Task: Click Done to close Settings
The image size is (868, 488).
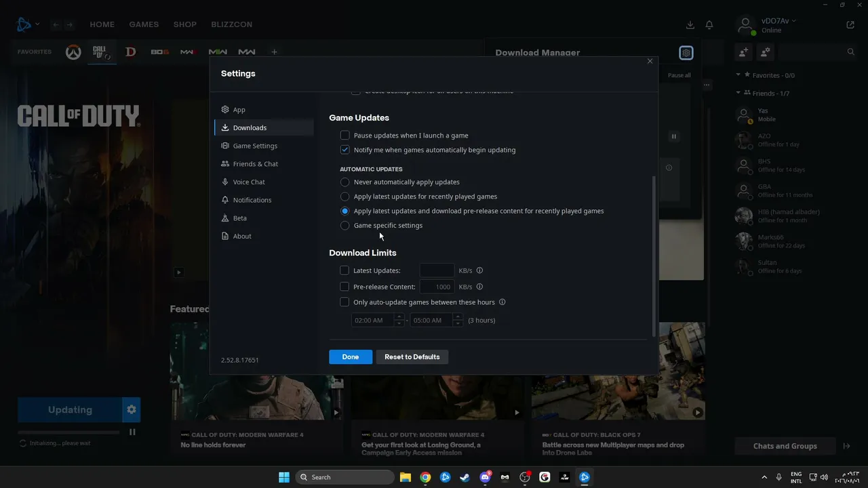Action: click(351, 357)
